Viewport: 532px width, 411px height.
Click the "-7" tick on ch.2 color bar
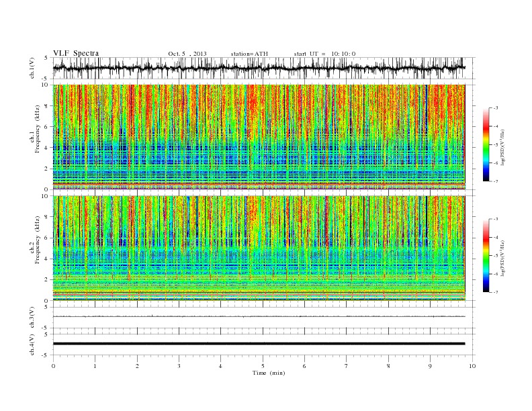[496, 292]
